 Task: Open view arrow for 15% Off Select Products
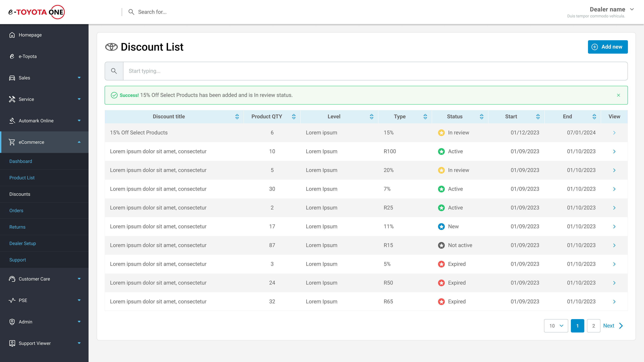(614, 133)
